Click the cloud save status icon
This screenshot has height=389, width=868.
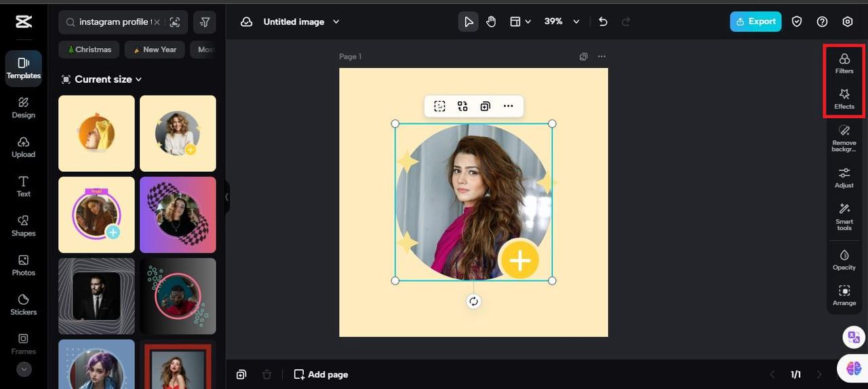point(247,22)
